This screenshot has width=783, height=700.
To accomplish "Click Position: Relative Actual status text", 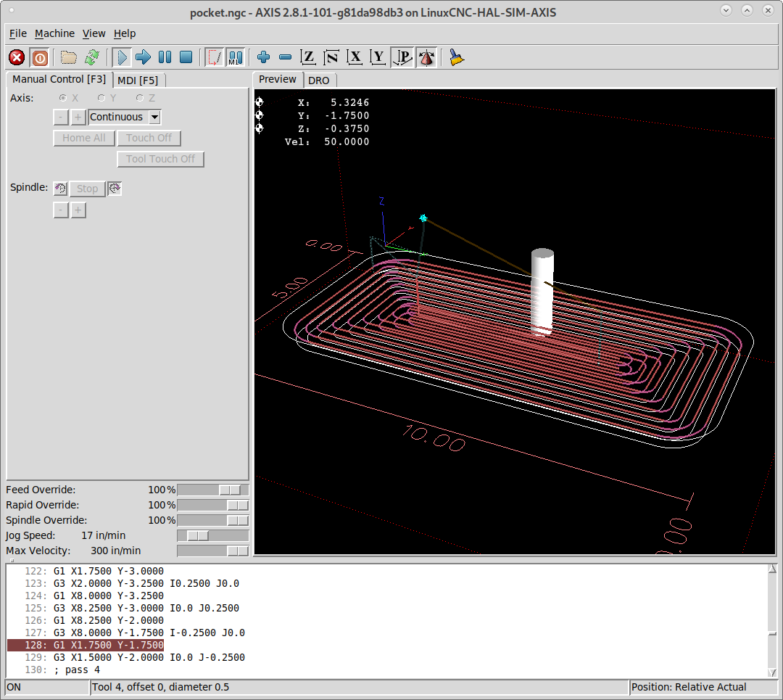I will pyautogui.click(x=689, y=688).
